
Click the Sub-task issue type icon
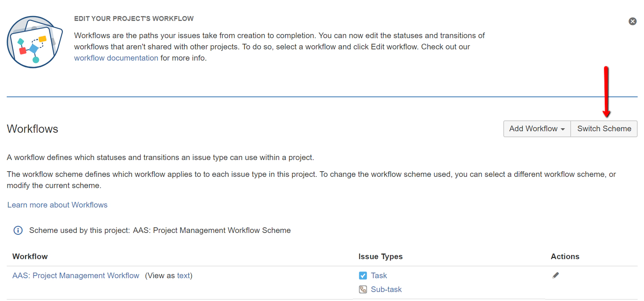tap(363, 289)
